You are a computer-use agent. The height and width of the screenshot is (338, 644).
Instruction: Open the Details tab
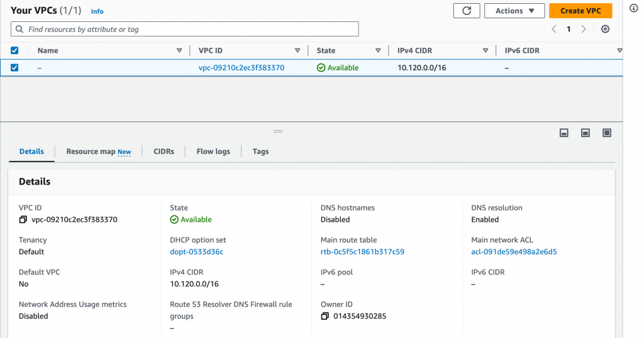pos(31,151)
